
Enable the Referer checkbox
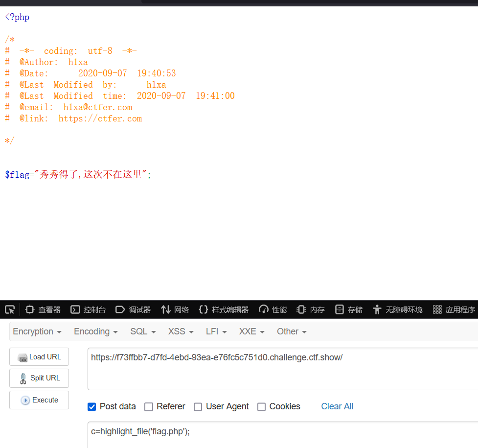[x=149, y=407]
